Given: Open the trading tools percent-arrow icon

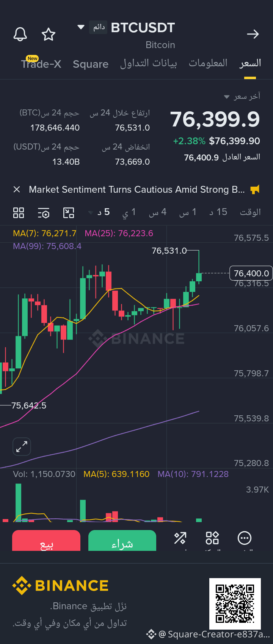Looking at the screenshot, I should click(180, 538).
